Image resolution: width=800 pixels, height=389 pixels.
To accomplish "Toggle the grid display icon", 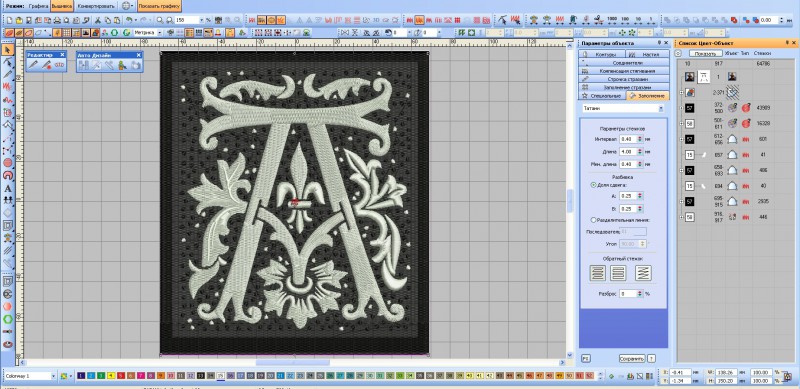I will [x=66, y=33].
